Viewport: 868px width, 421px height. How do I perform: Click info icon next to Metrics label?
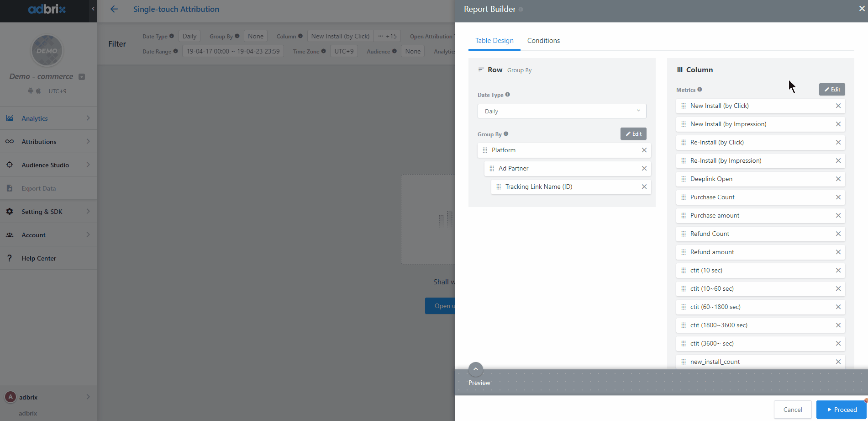[x=700, y=90]
